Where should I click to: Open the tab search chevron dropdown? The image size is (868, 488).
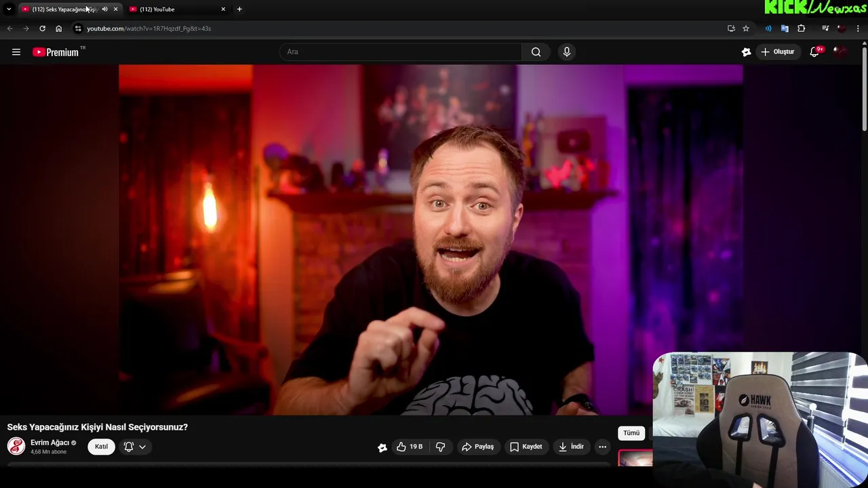click(9, 9)
